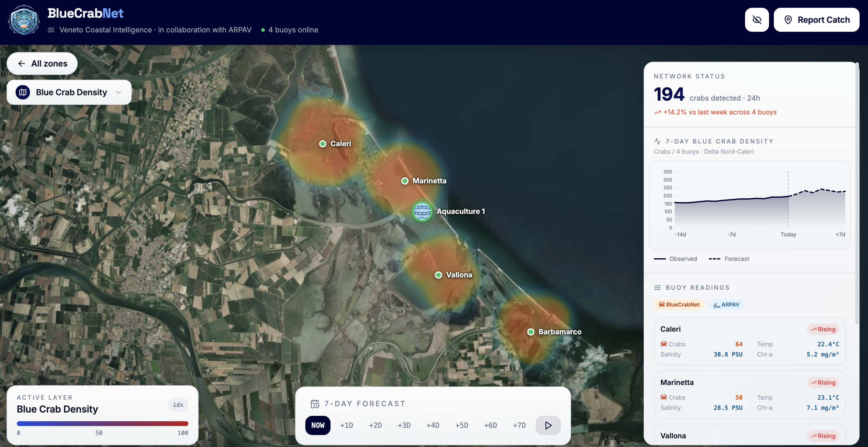Click the Marinetta crabs count 50
868x447 pixels.
[739, 398]
